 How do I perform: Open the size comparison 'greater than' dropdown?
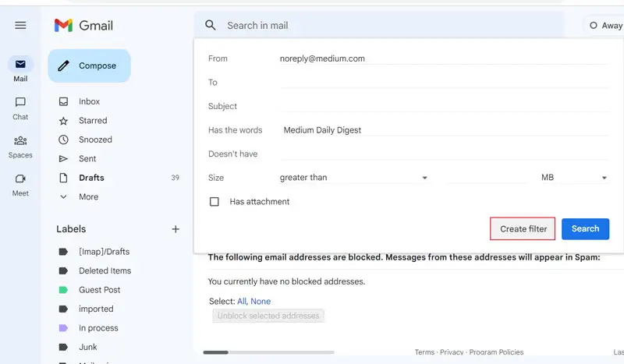[x=354, y=178]
